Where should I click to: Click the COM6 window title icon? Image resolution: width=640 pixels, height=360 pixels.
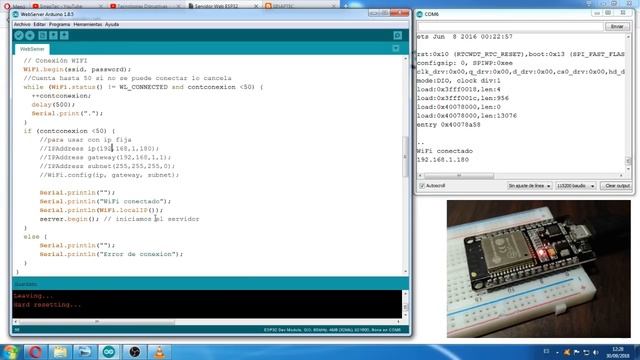(420, 14)
